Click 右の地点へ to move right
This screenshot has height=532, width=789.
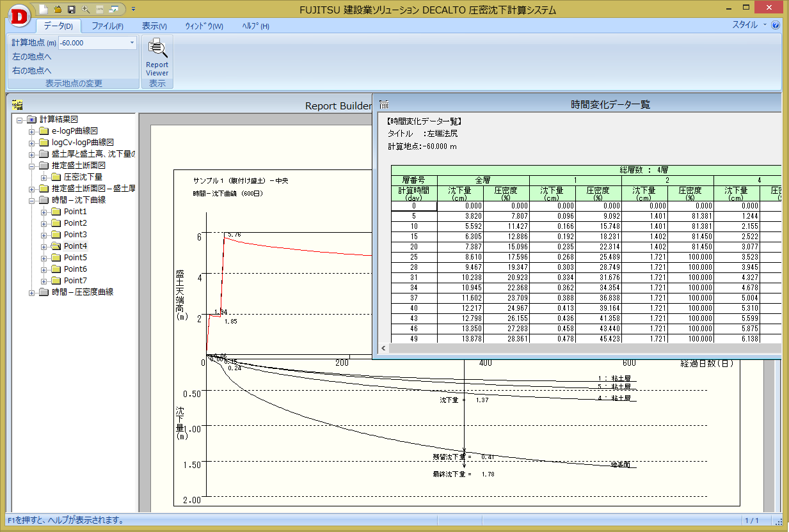[x=32, y=71]
